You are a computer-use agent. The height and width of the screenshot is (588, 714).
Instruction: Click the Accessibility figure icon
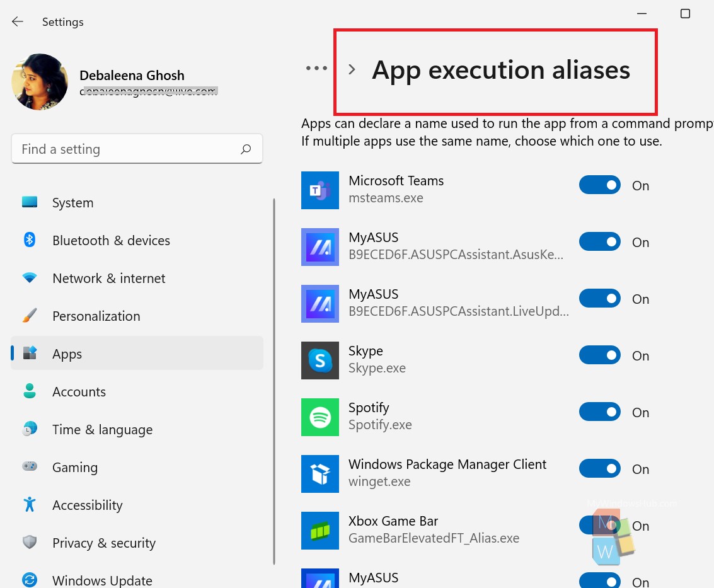30,504
